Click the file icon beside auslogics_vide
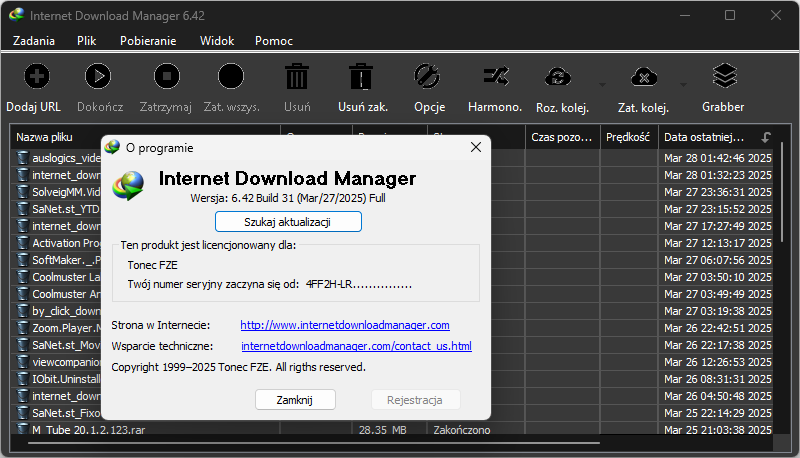 point(22,158)
